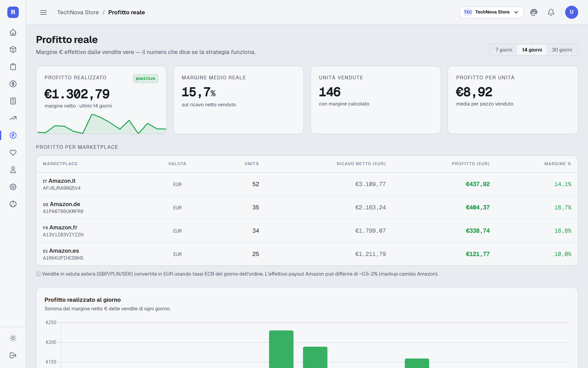
Task: Click the Profitto reale breadcrumb
Action: point(127,12)
